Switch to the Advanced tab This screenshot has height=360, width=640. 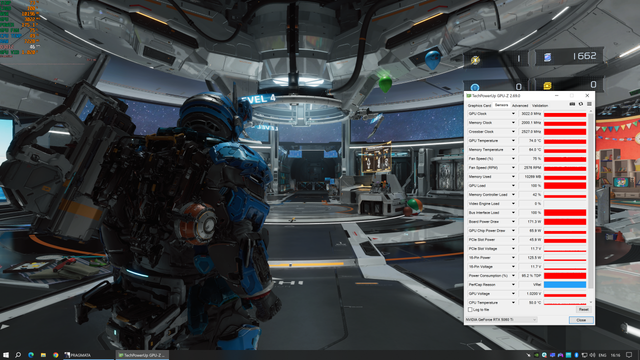click(520, 105)
